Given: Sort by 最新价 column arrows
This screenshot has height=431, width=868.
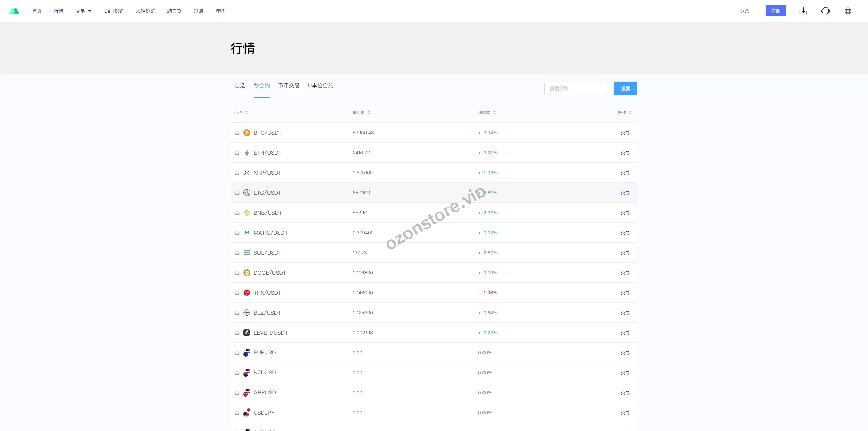Looking at the screenshot, I should pyautogui.click(x=369, y=112).
